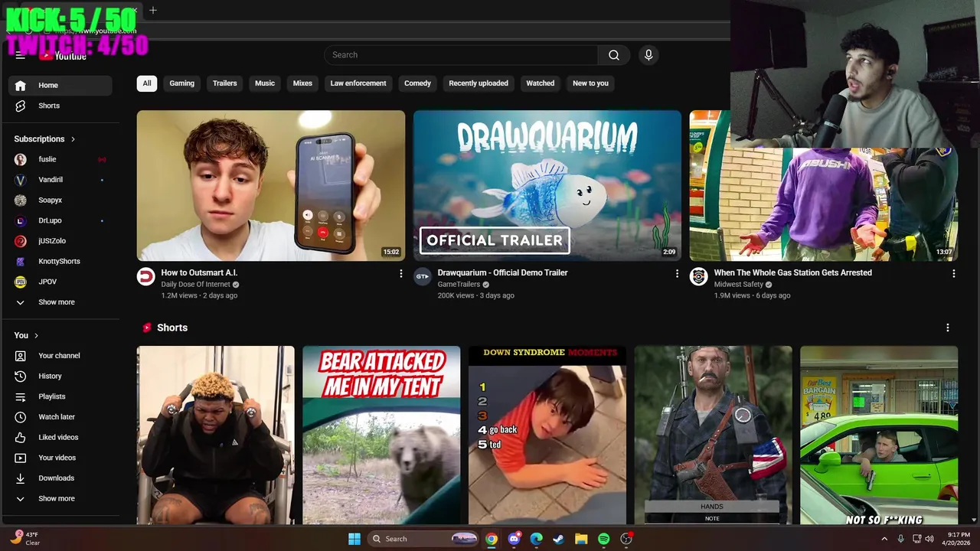Screen dimensions: 980x551
Task: Play the How to Outsmart A.I. thumbnail
Action: (x=271, y=186)
